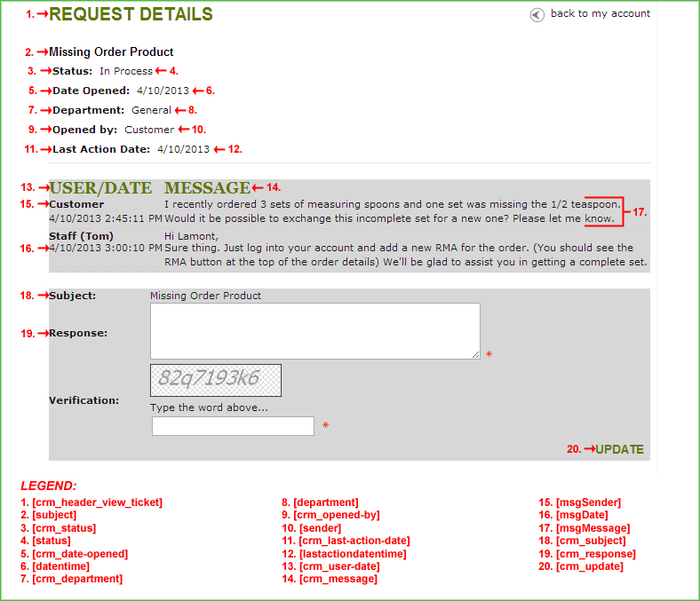Viewport: 700px width, 601px height.
Task: Click the back arrow circle icon
Action: click(x=537, y=14)
